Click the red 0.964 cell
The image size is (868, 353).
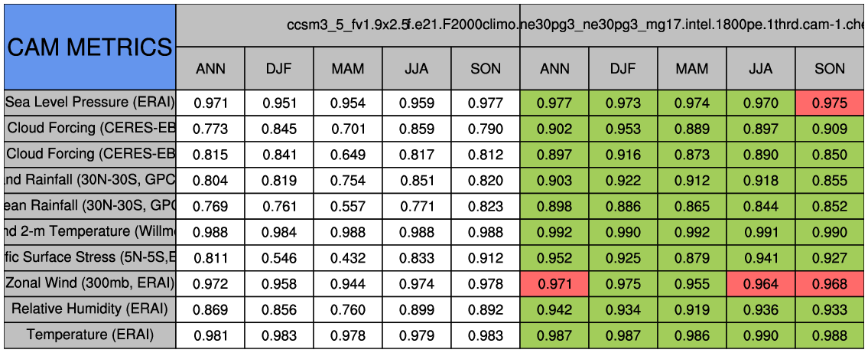click(760, 284)
